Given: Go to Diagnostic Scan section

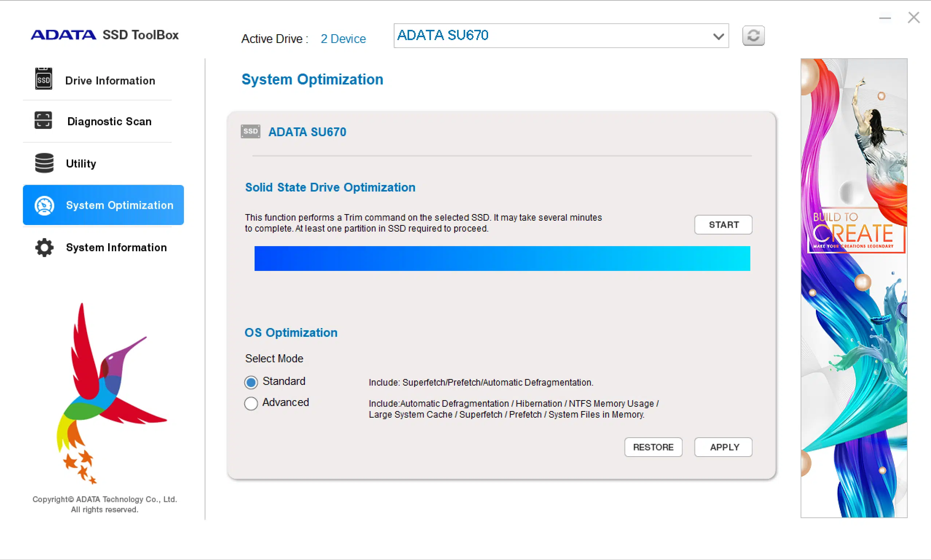Looking at the screenshot, I should pos(97,121).
